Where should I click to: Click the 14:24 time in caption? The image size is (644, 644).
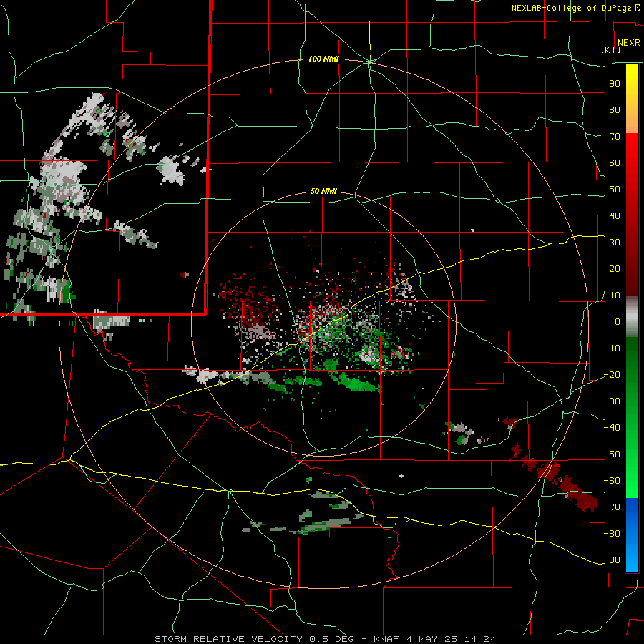tap(479, 639)
